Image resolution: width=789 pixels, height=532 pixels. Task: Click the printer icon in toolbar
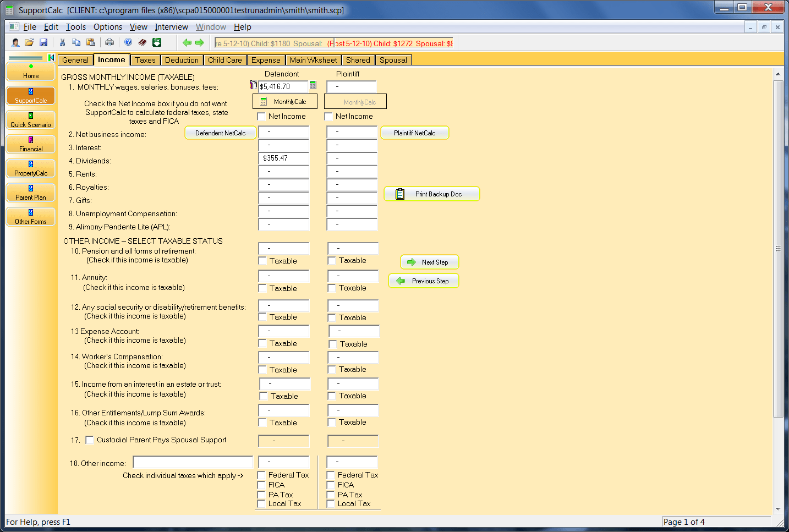pos(109,42)
